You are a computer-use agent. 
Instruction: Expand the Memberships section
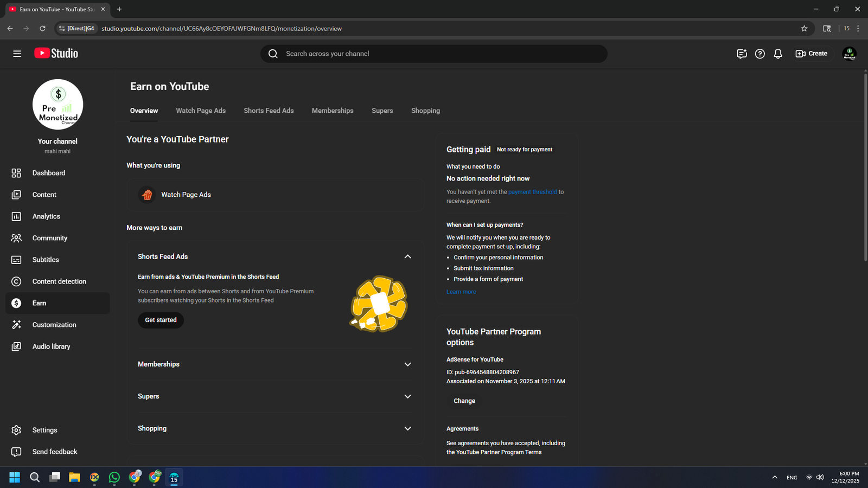point(407,364)
